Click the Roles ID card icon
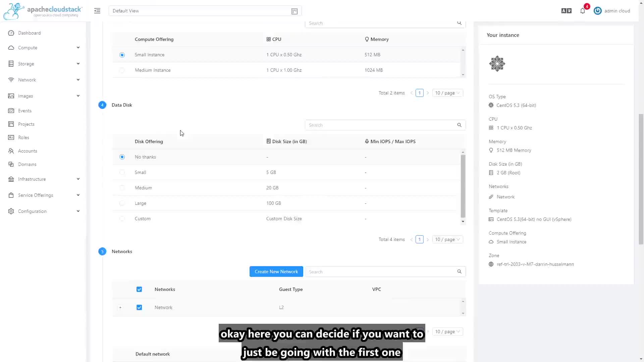644x362 pixels. pos(11,137)
